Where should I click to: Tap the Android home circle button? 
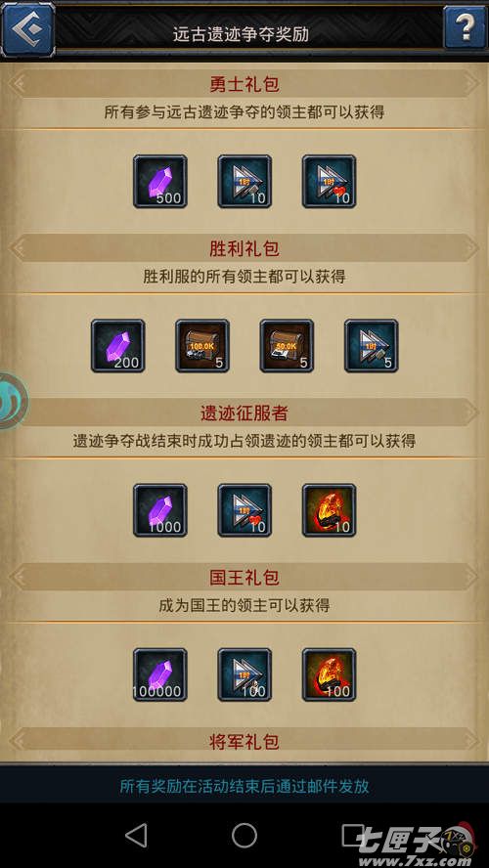(244, 836)
